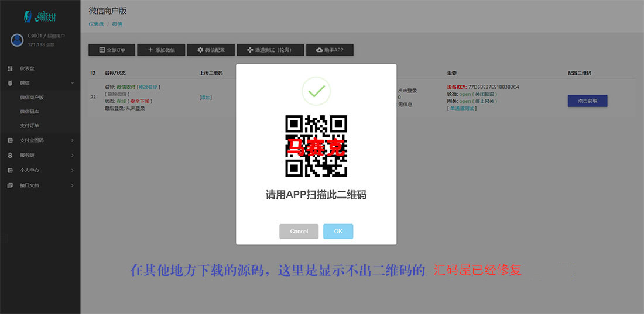Click the 添加微信 button

[161, 50]
